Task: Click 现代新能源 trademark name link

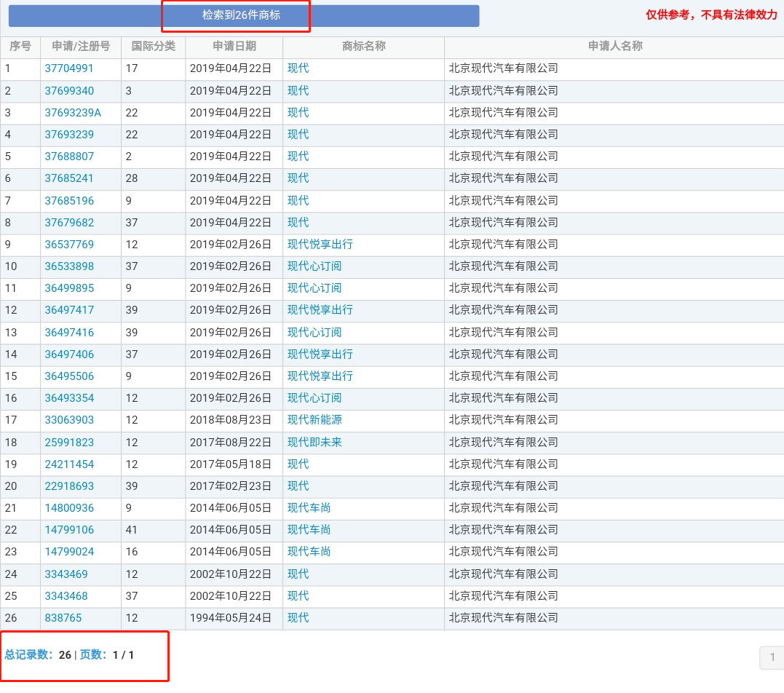Action: (x=314, y=420)
